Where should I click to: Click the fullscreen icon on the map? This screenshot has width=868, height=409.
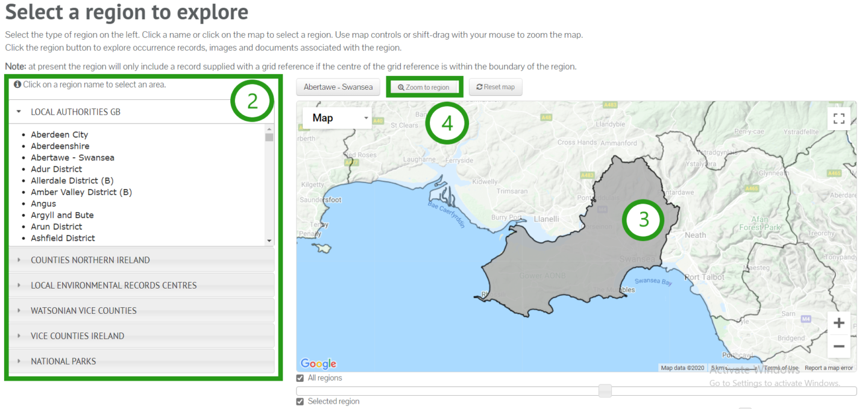click(x=839, y=118)
